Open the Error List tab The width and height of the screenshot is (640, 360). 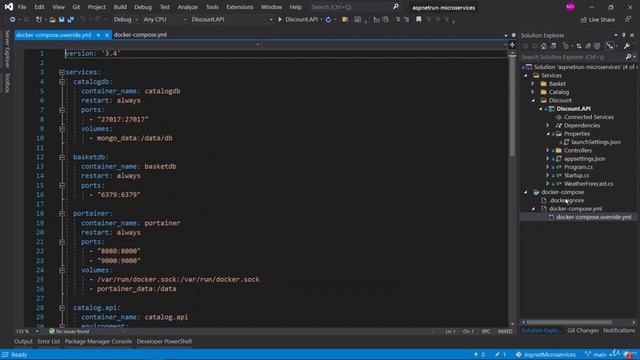49,341
